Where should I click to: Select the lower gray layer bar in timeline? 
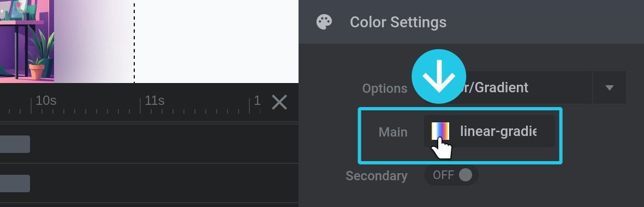tap(15, 183)
